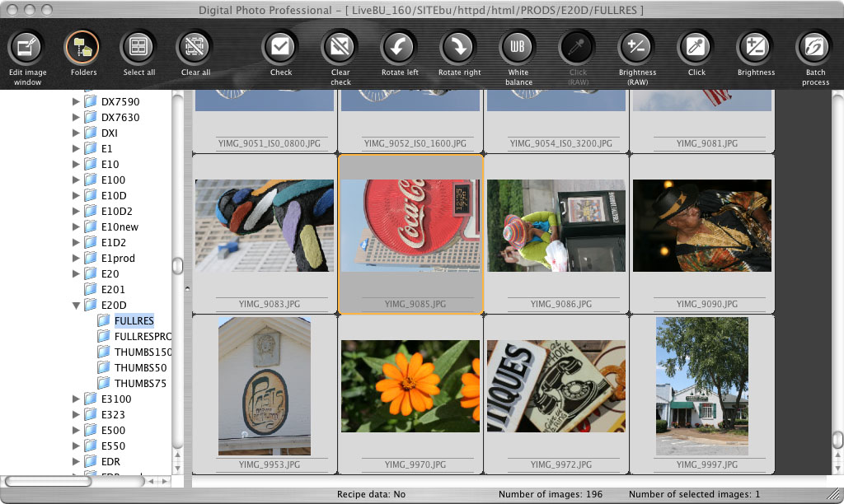Select the Coca-Cola sign thumbnail YIMG_9085.JPG
This screenshot has width=844, height=504.
tap(410, 226)
